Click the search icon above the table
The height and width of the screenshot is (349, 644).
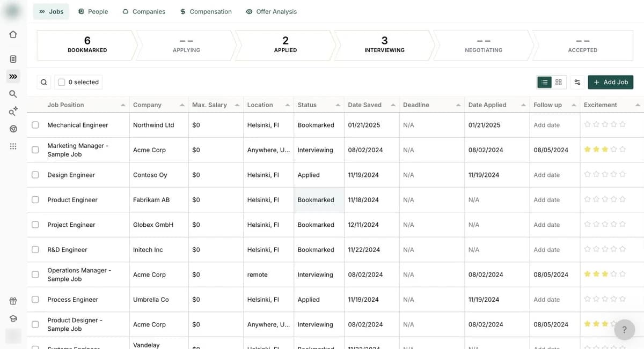point(43,82)
